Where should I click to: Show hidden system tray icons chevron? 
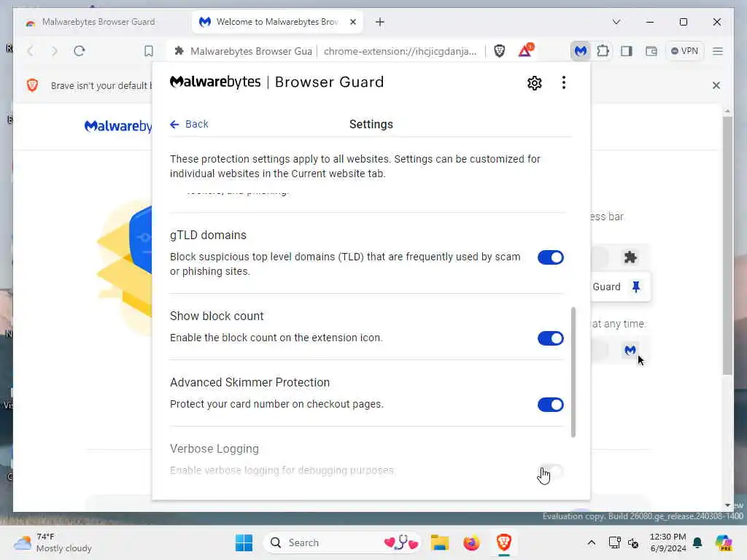pos(591,542)
